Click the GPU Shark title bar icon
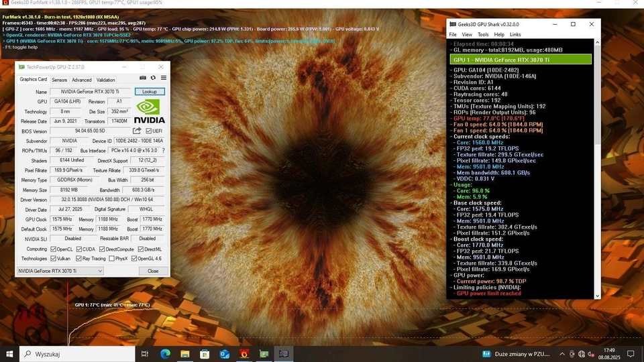The height and width of the screenshot is (362, 644). [x=453, y=24]
